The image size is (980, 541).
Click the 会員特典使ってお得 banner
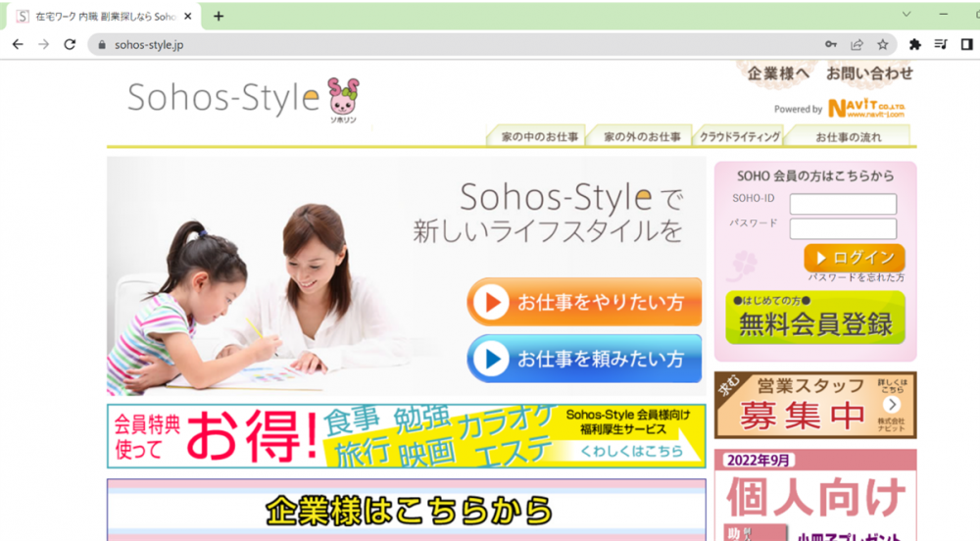[x=407, y=436]
